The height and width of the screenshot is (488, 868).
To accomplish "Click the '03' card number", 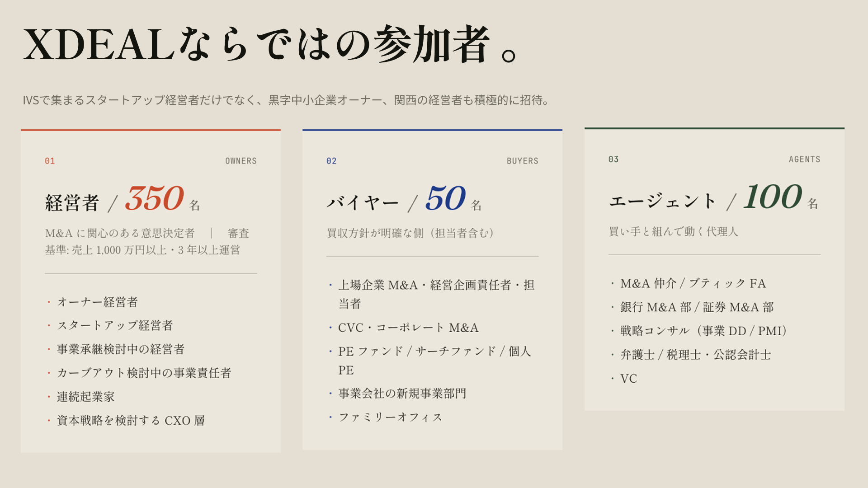I will click(613, 159).
